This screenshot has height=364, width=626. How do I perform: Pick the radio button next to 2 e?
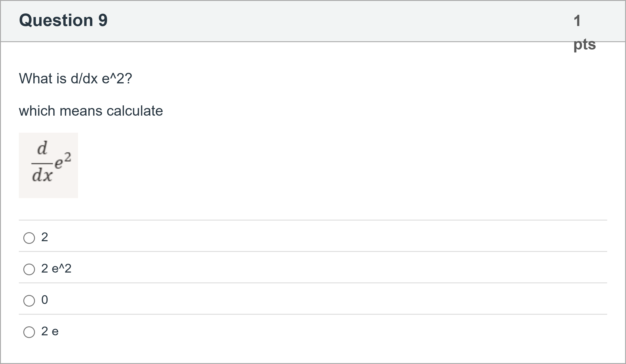pos(29,332)
